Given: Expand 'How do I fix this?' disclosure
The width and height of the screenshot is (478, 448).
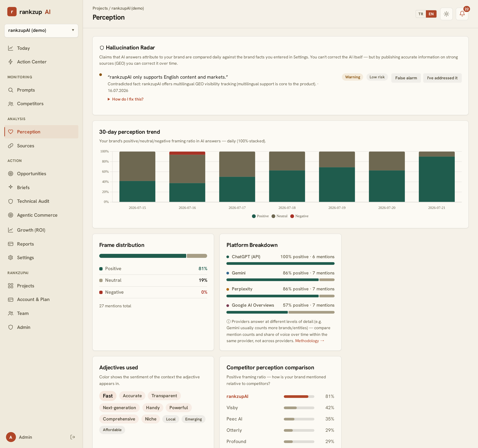Looking at the screenshot, I should tap(125, 99).
